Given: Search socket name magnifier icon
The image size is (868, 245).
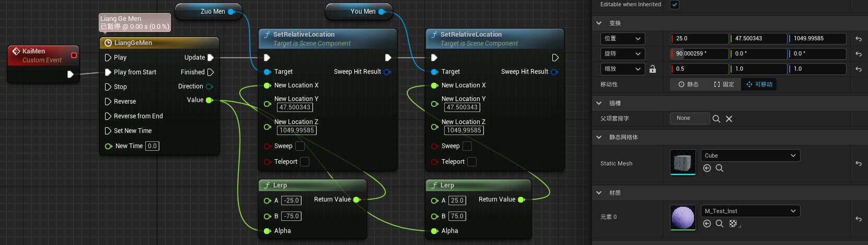Looking at the screenshot, I should (x=716, y=119).
